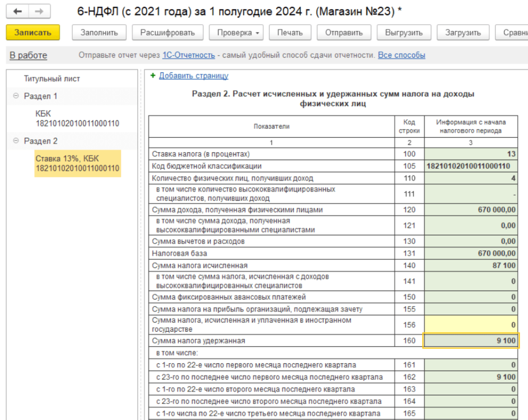Viewport: 528px width, 420px height.
Task: Collapse the Раздел 2 tree node
Action: 15,141
